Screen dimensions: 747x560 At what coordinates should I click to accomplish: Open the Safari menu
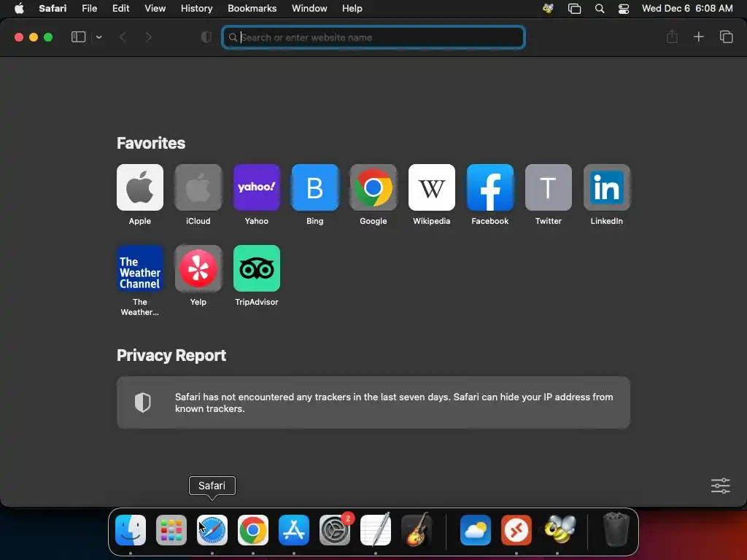[x=53, y=8]
